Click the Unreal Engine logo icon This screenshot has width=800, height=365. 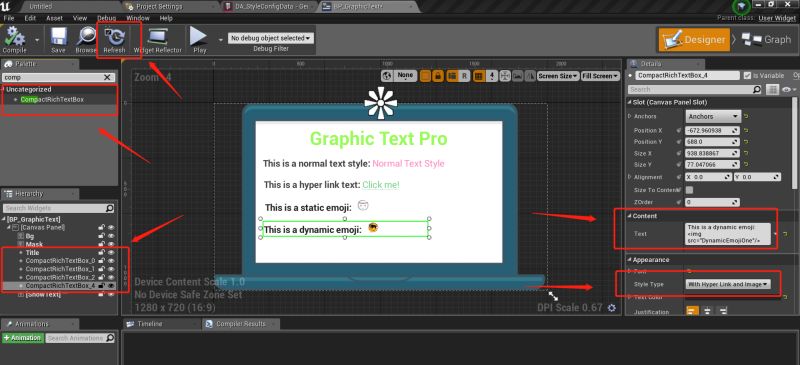(x=6, y=6)
